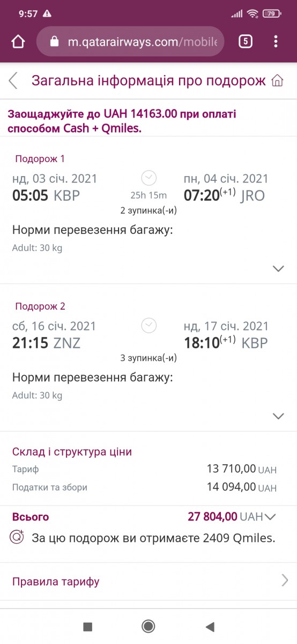Open the browser tabs counter showing 5
297x644 pixels.
coord(245,41)
